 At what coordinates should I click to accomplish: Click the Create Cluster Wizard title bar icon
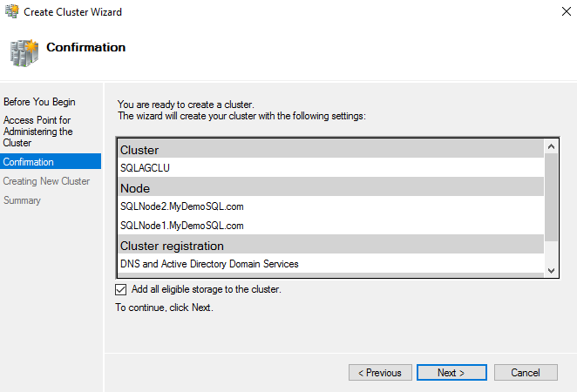12,12
